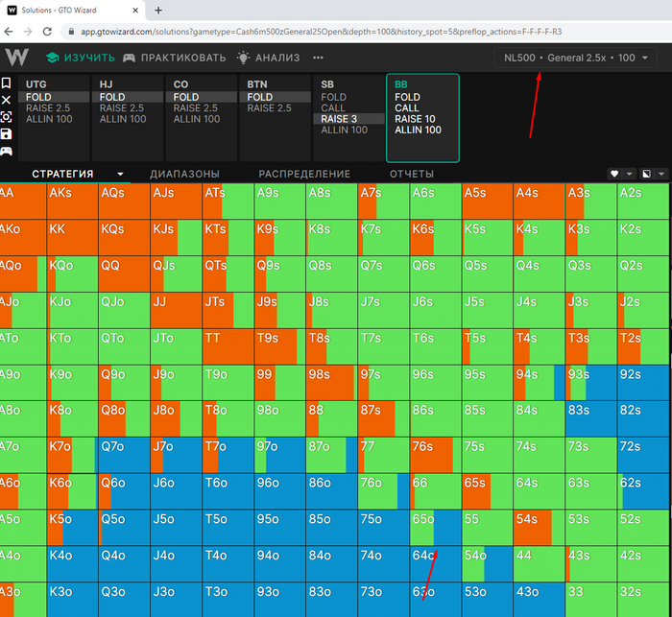
Task: Click the AKs hand cell
Action: [73, 202]
